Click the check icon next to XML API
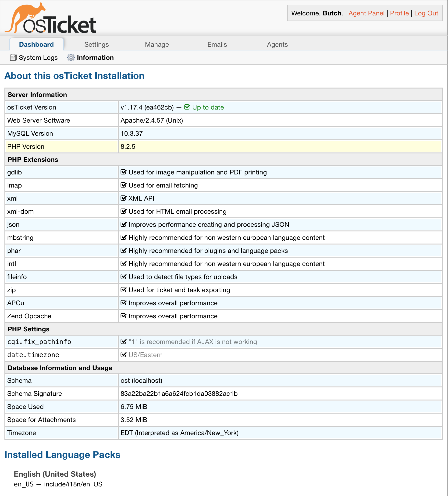448x496 pixels. point(124,198)
